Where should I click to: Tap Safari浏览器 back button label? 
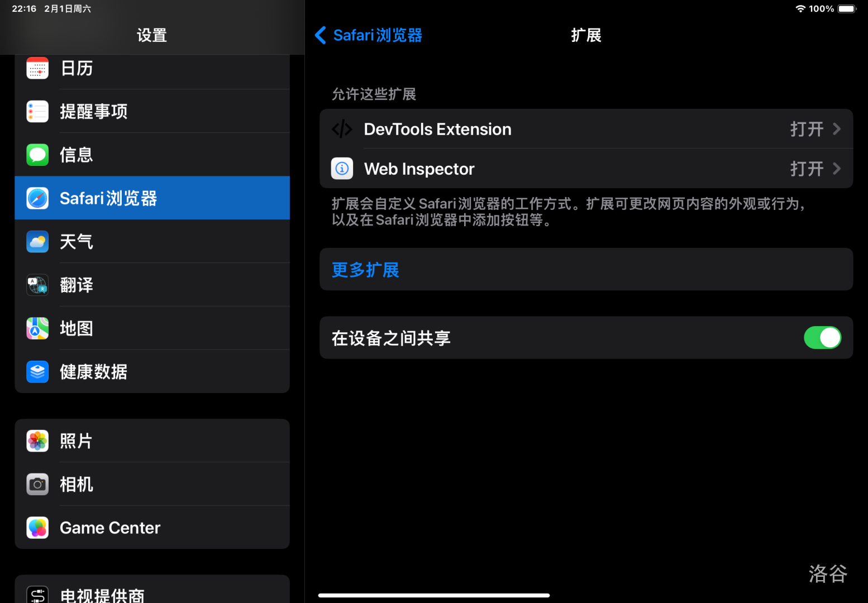378,35
